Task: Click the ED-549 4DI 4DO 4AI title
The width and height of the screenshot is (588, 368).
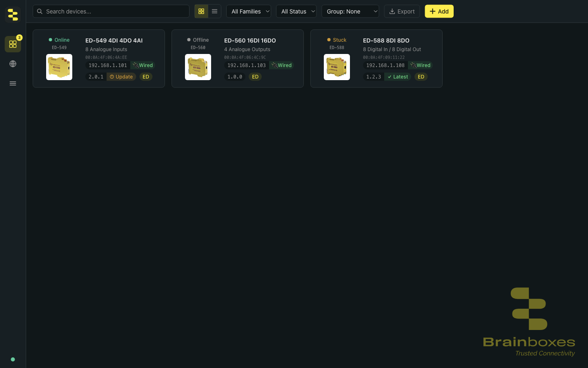Action: pyautogui.click(x=114, y=40)
